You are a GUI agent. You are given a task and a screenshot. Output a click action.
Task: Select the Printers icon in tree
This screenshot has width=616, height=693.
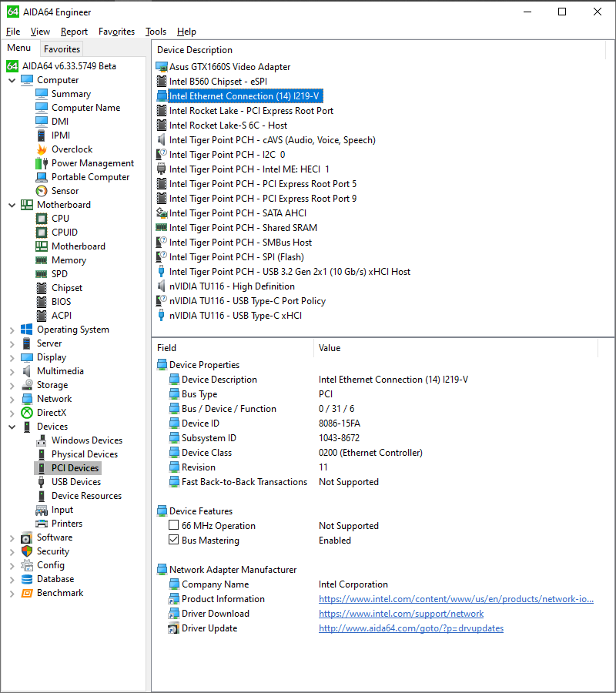pos(42,524)
